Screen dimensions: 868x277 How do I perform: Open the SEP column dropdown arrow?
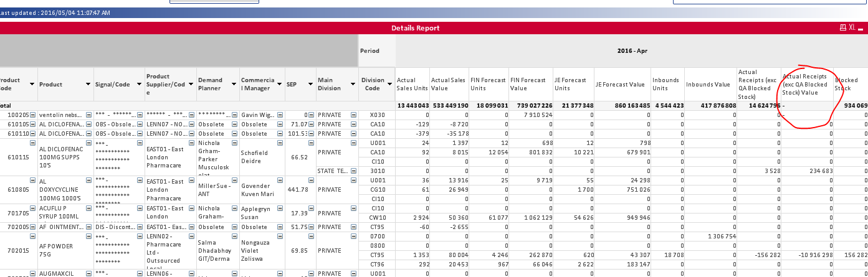[x=311, y=84]
